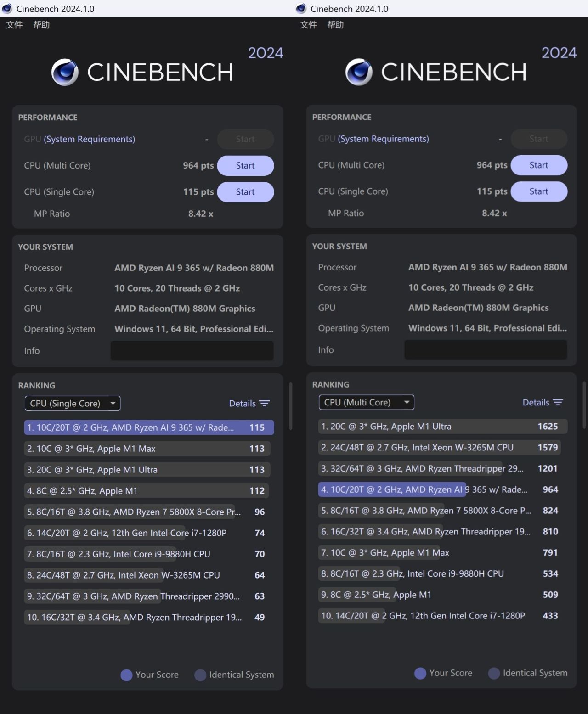Click the Your Score legend dot in right window
This screenshot has width=588, height=714.
(420, 673)
